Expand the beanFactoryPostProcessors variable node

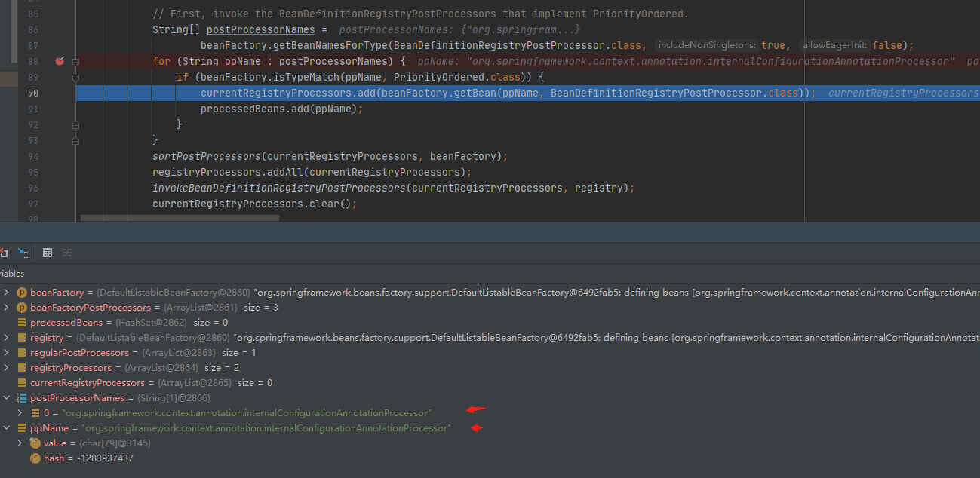[x=7, y=308]
